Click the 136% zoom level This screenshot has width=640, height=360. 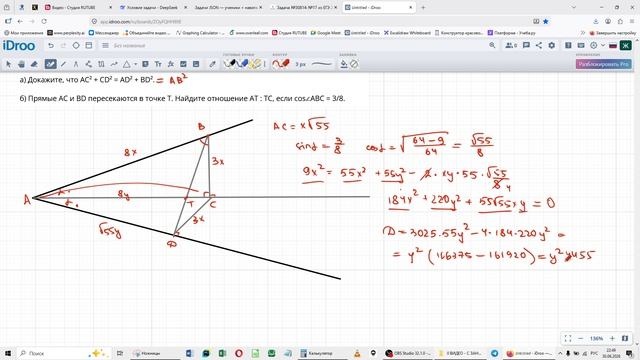click(596, 338)
